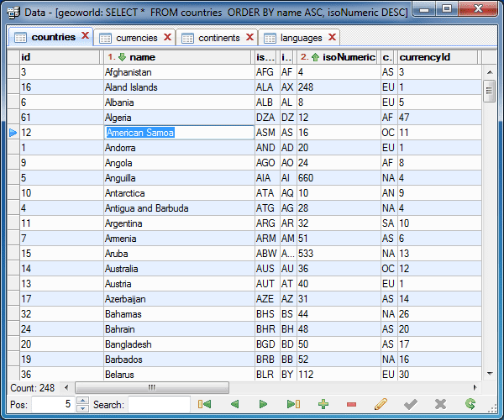Go to next record arrow icon

coord(263,404)
